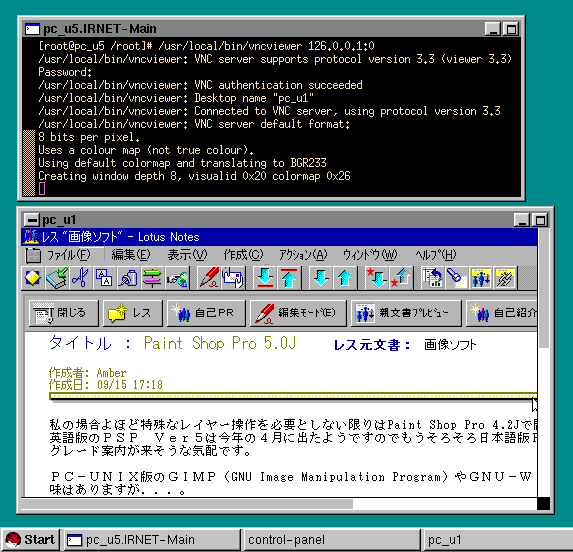Click the paste clipboard toolbar icon

pyautogui.click(x=128, y=278)
